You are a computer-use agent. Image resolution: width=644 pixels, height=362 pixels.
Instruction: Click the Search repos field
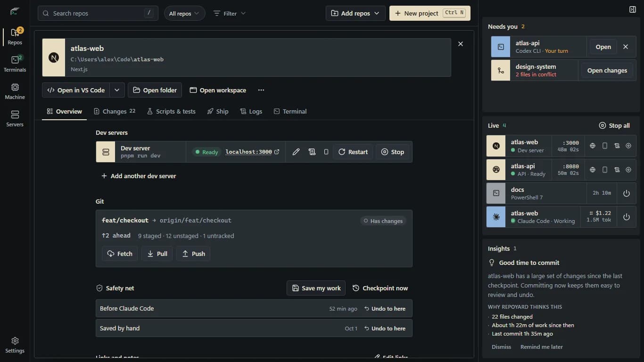click(98, 13)
